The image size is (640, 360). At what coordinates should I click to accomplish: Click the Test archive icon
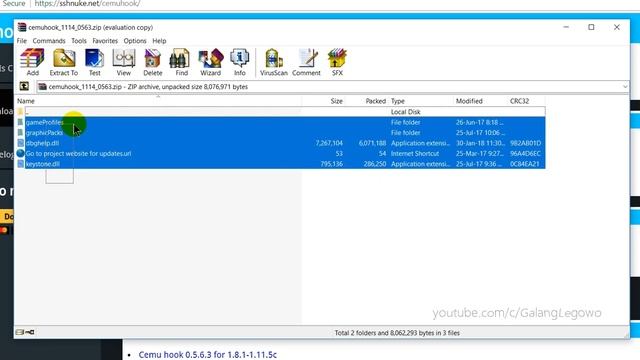point(94,62)
